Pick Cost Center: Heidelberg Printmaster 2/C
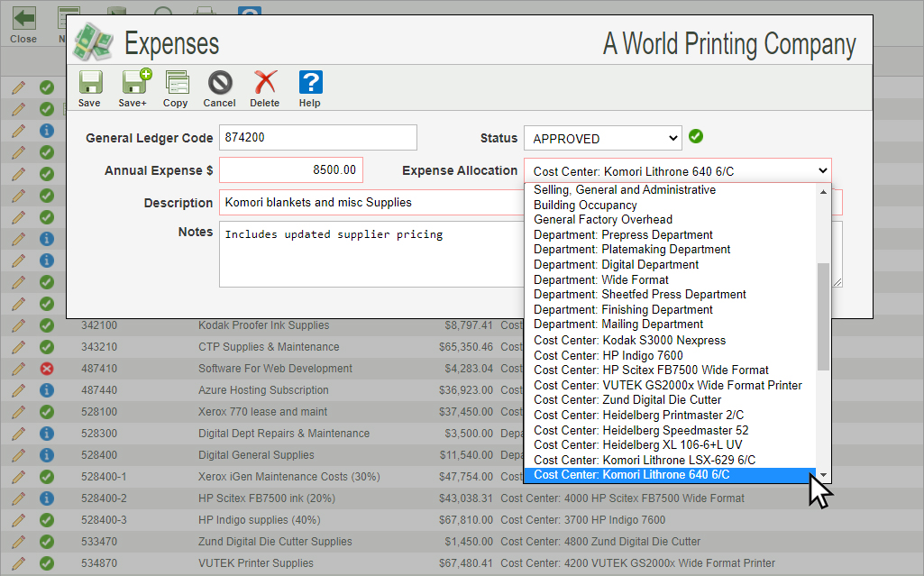This screenshot has width=924, height=576. pyautogui.click(x=670, y=416)
